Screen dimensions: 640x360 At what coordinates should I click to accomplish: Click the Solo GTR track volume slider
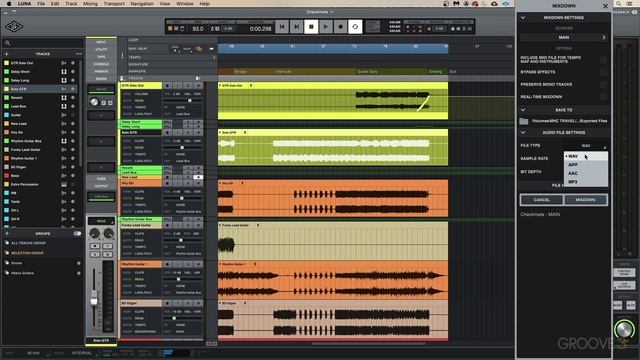coord(182,147)
